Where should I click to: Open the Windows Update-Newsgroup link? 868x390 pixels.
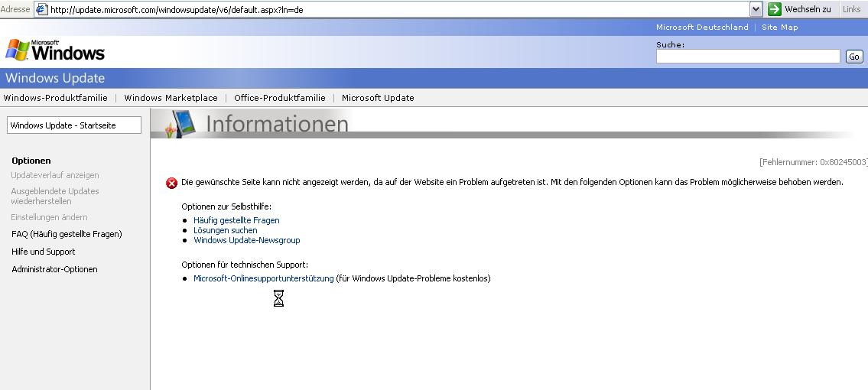[x=246, y=240]
